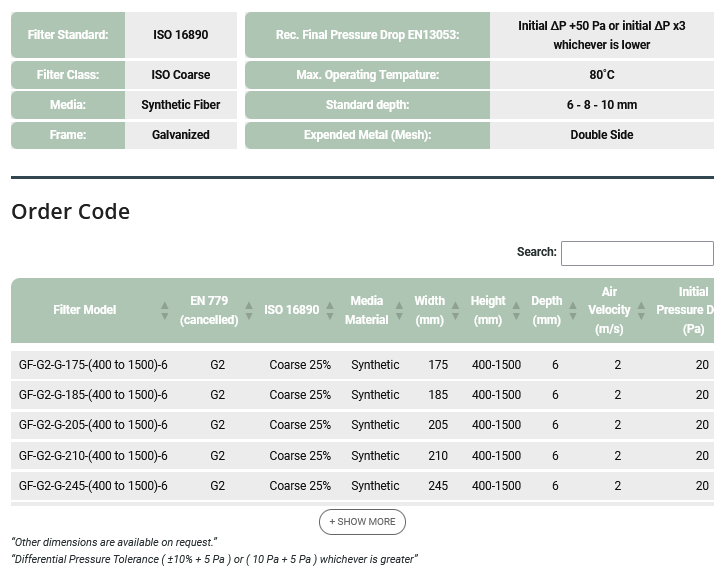
Task: Click the sort arrows beside Media Material
Action: pyautogui.click(x=399, y=310)
